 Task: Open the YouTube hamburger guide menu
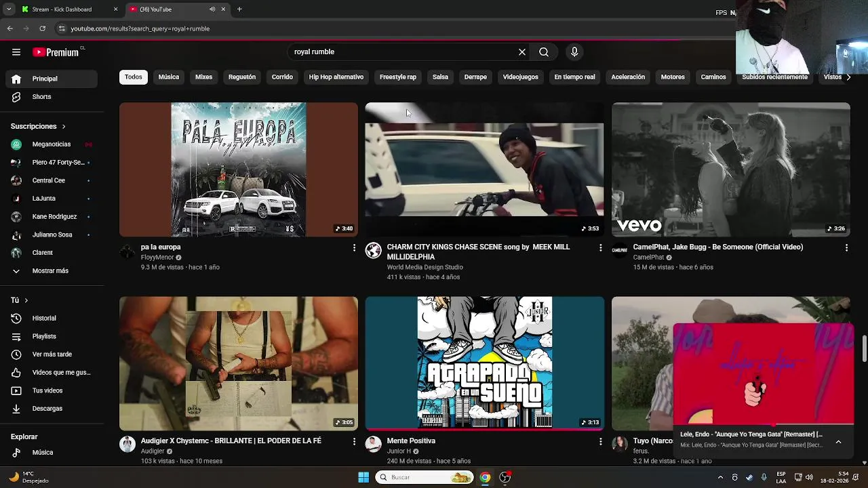[x=16, y=52]
